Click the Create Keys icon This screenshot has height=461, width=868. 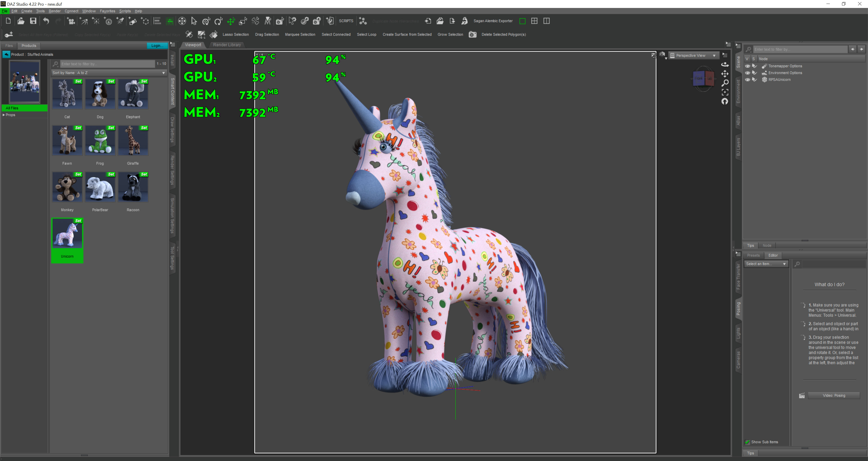(9, 34)
